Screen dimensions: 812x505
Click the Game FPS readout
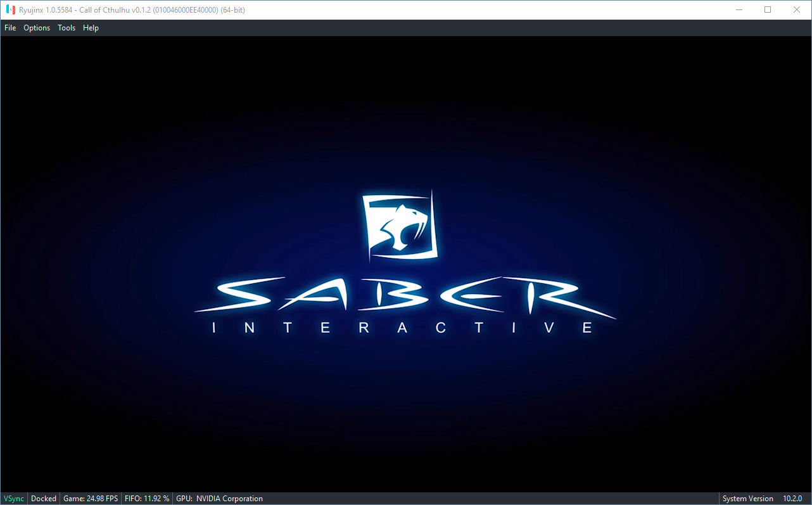click(91, 499)
